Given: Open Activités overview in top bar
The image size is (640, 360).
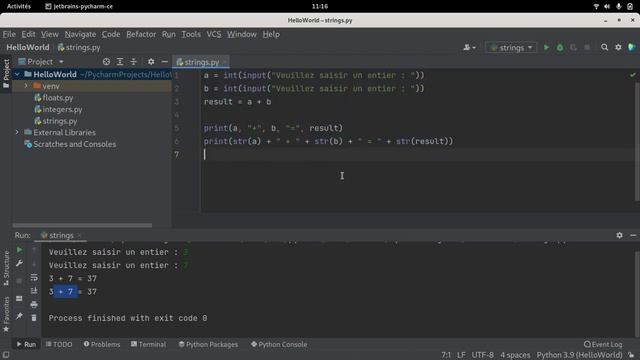Looking at the screenshot, I should click(x=19, y=6).
